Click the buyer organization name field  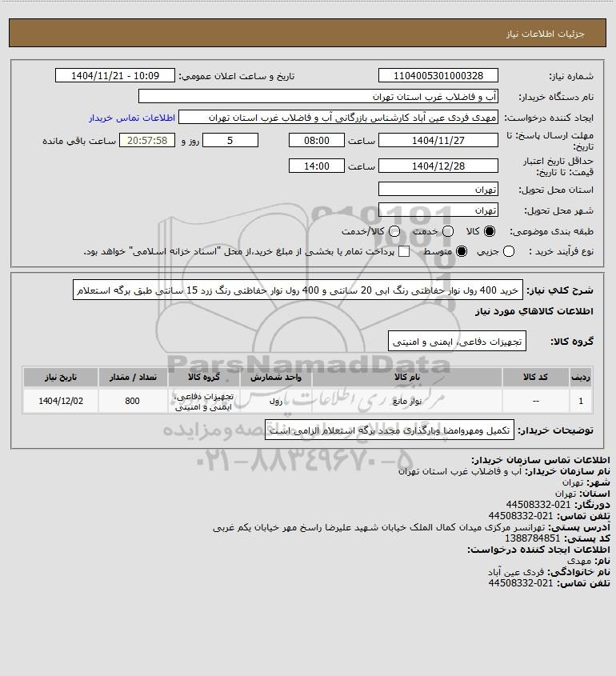click(x=318, y=96)
